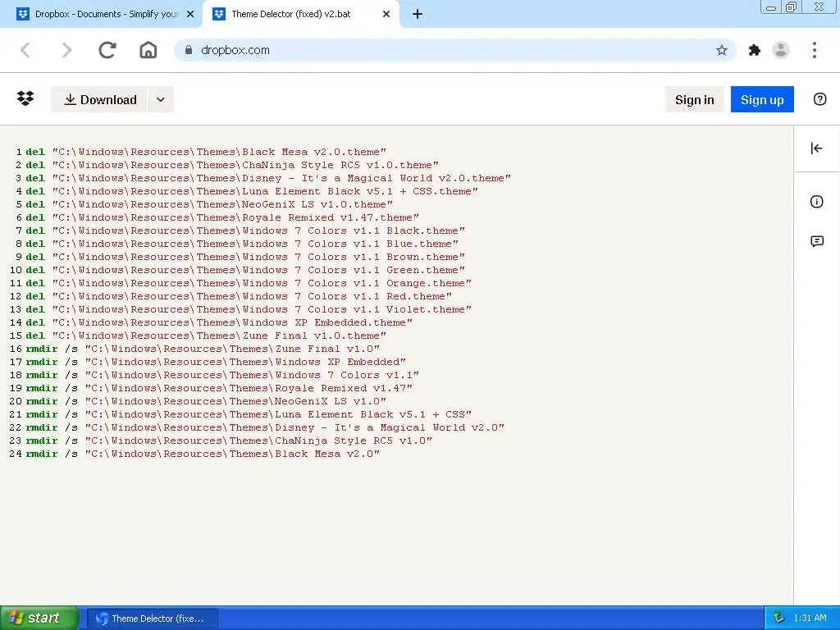
Task: Click the Dropbox logo icon
Action: pos(25,98)
